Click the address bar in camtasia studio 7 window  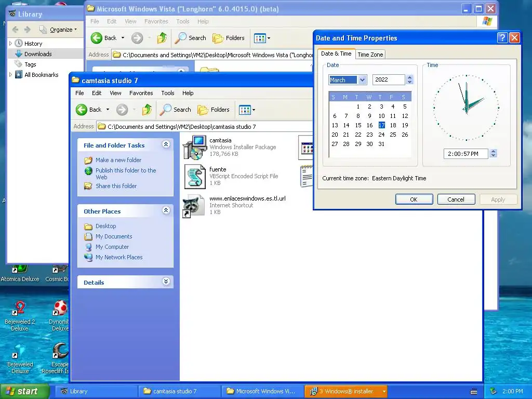click(x=205, y=127)
